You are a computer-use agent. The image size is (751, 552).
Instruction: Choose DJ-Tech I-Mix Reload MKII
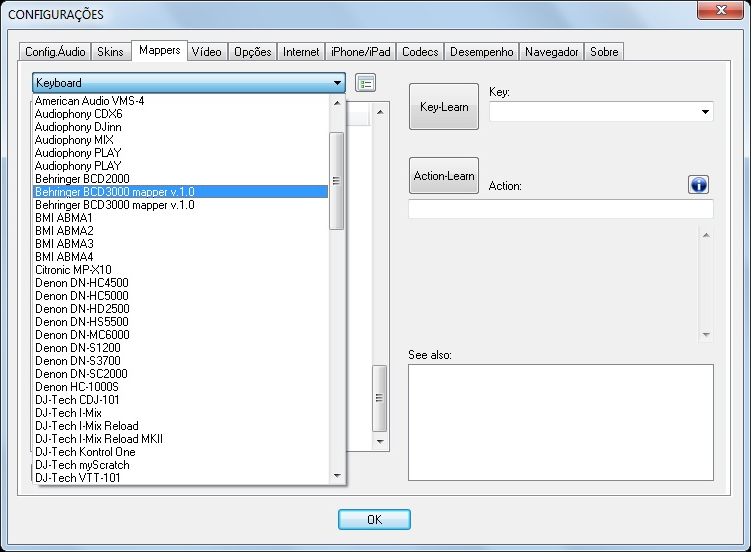tap(181, 439)
